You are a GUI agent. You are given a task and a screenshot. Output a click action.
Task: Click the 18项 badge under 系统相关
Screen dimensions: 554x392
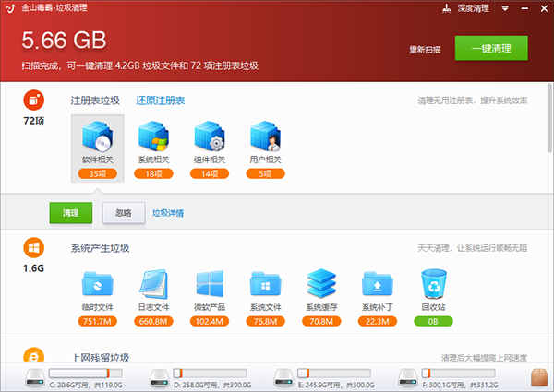point(153,173)
